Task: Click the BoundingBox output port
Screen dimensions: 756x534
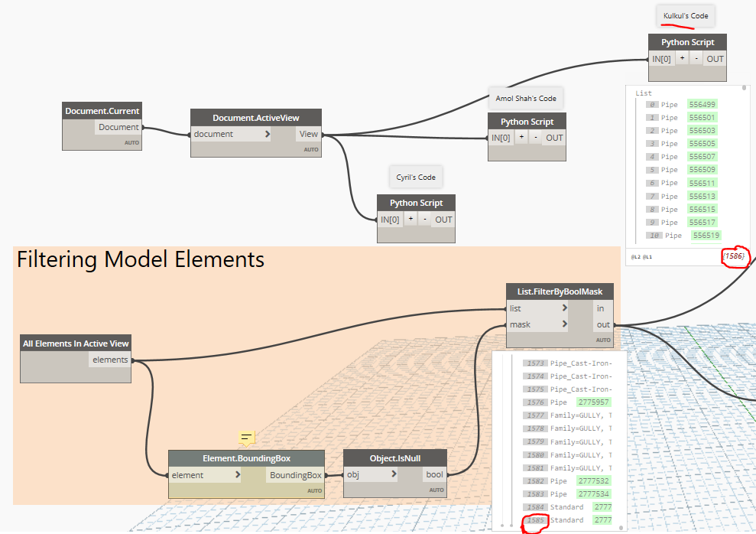Action: tap(296, 475)
